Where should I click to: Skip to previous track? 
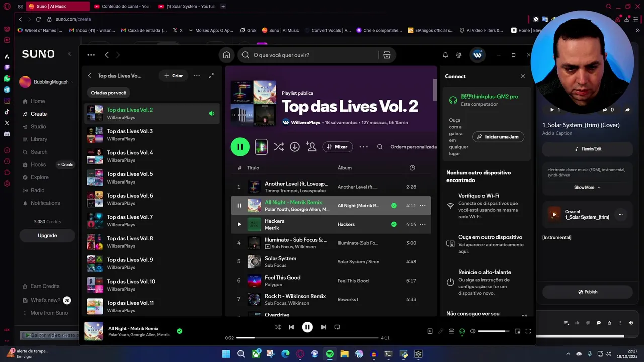pyautogui.click(x=291, y=327)
